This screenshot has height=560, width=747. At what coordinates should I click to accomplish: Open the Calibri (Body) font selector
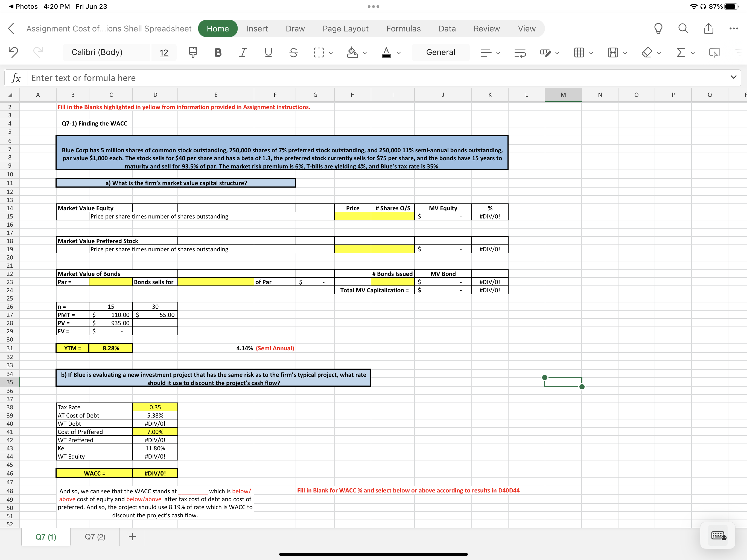pos(106,52)
